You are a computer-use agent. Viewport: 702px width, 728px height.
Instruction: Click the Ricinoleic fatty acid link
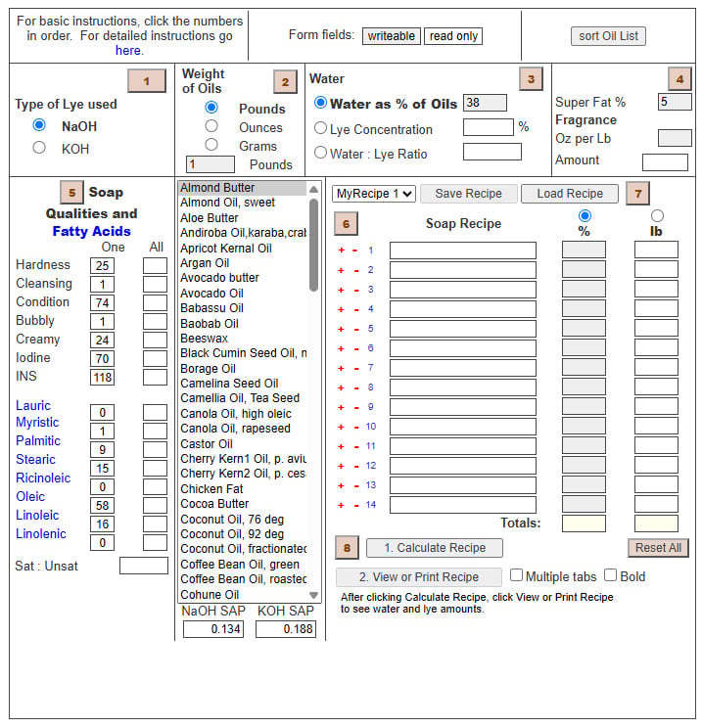click(x=43, y=478)
